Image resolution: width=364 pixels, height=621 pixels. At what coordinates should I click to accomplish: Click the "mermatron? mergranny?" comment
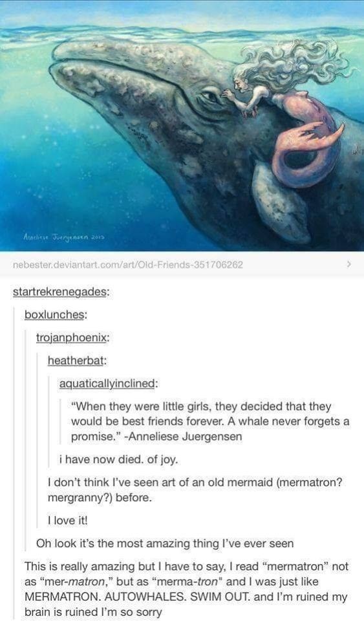[195, 490]
